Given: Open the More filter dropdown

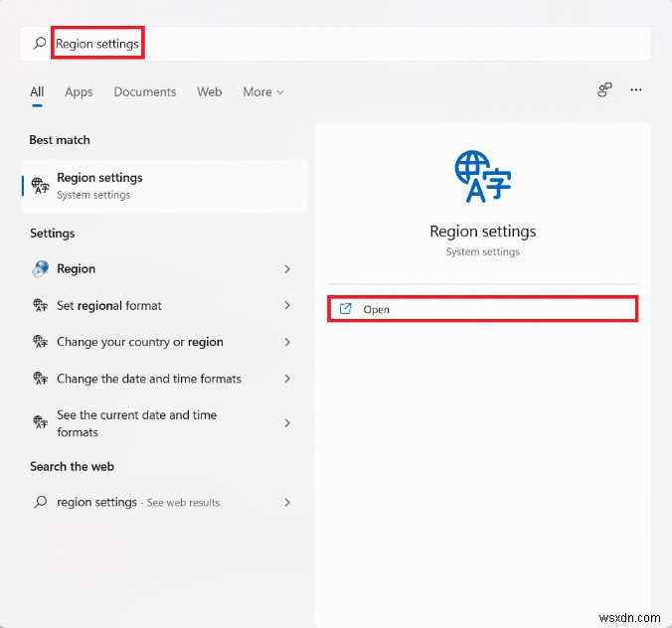Looking at the screenshot, I should coord(263,92).
